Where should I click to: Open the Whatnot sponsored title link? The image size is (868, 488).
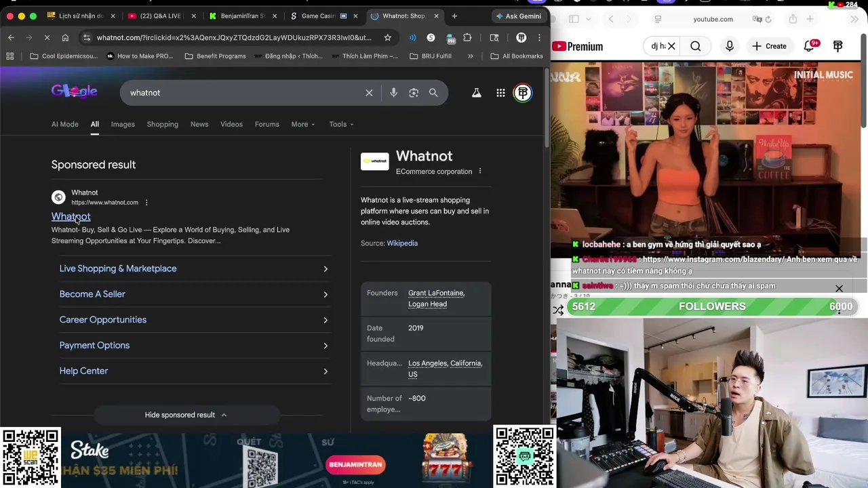pyautogui.click(x=71, y=216)
